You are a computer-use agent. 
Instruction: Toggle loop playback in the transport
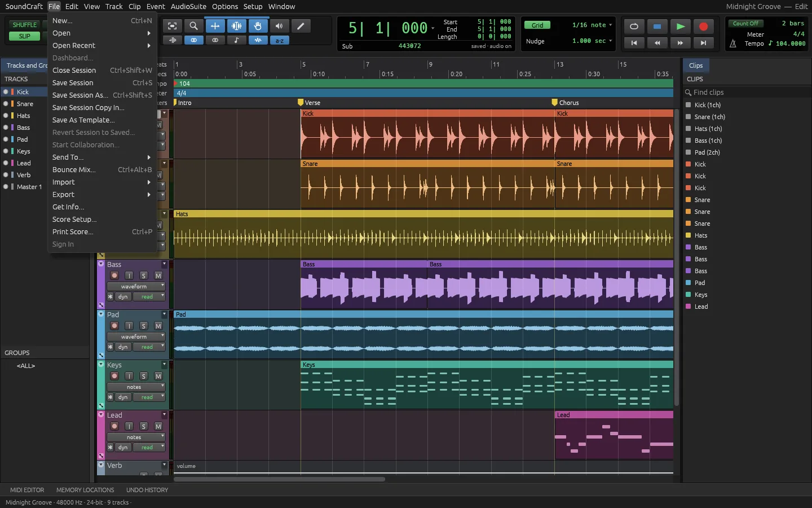point(634,27)
